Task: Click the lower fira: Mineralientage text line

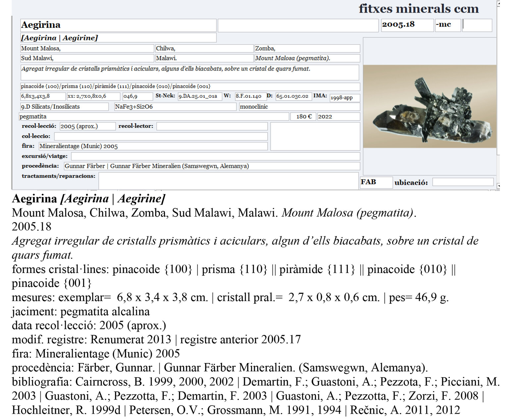Action: [96, 354]
